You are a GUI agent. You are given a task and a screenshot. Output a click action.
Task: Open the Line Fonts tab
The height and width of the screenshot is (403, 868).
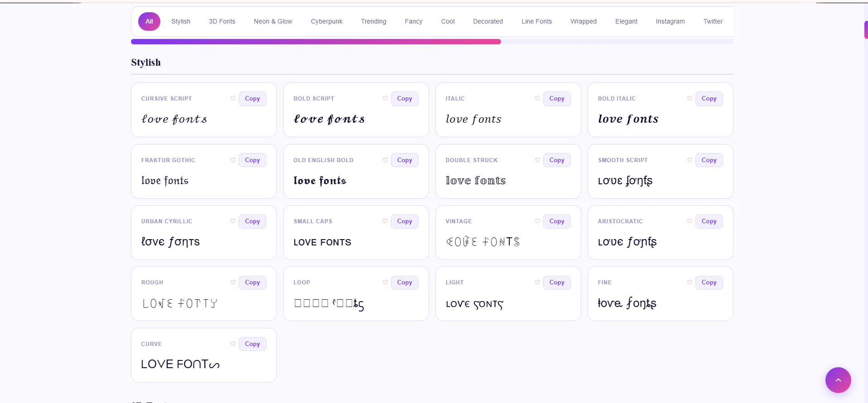[x=537, y=21]
